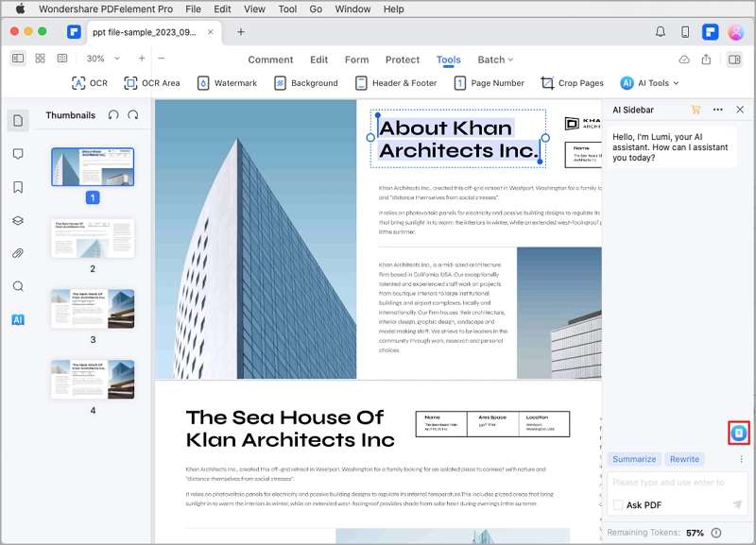Open the Form tab
The height and width of the screenshot is (545, 756).
(x=357, y=60)
